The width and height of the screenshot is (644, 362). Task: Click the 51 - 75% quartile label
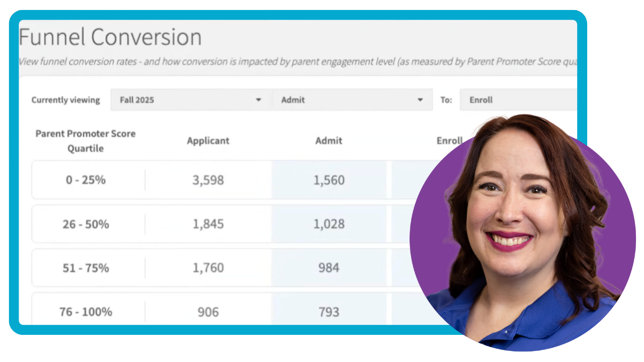(x=85, y=267)
